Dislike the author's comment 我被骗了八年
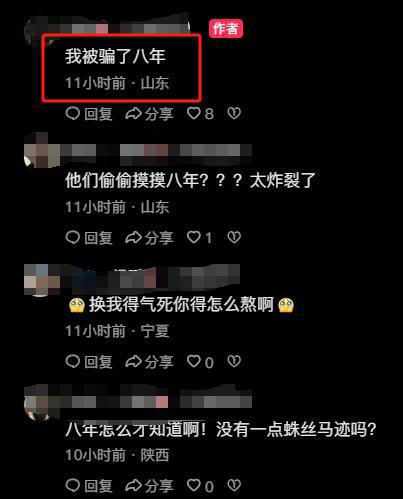The width and height of the screenshot is (403, 499). [234, 113]
